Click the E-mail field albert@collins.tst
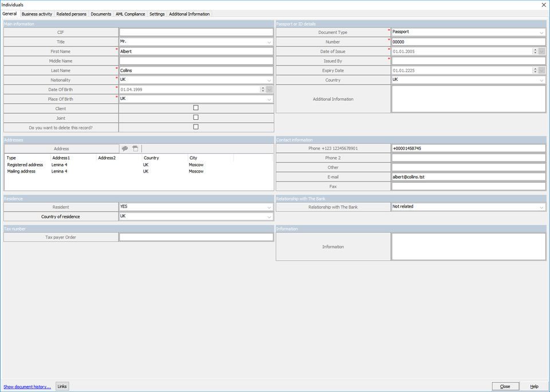The width and height of the screenshot is (550, 392). click(x=469, y=177)
